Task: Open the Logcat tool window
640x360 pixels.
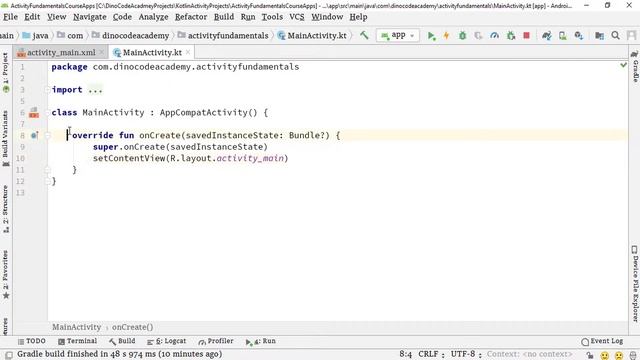Action: tap(167, 341)
